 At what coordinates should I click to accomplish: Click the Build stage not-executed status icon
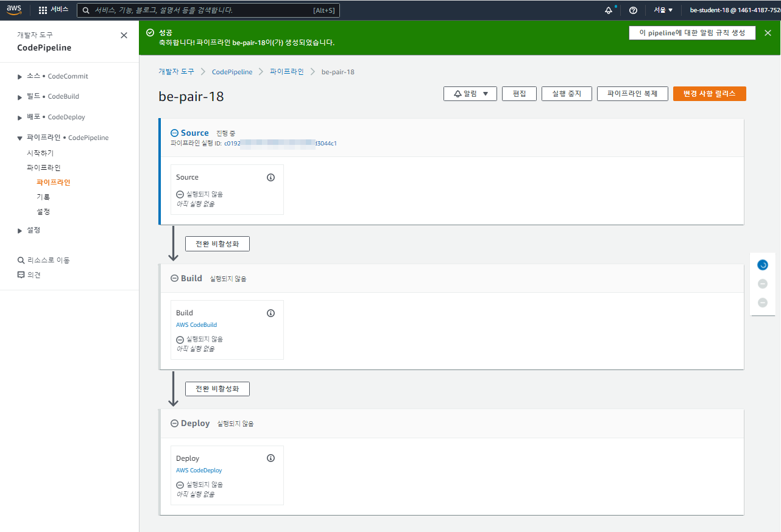(x=175, y=278)
